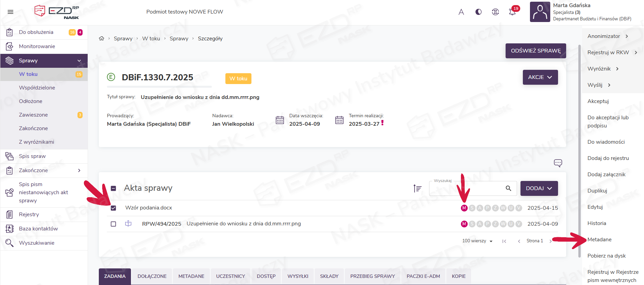Switch to the UCZESTNICY tab
The width and height of the screenshot is (644, 285).
point(230,276)
